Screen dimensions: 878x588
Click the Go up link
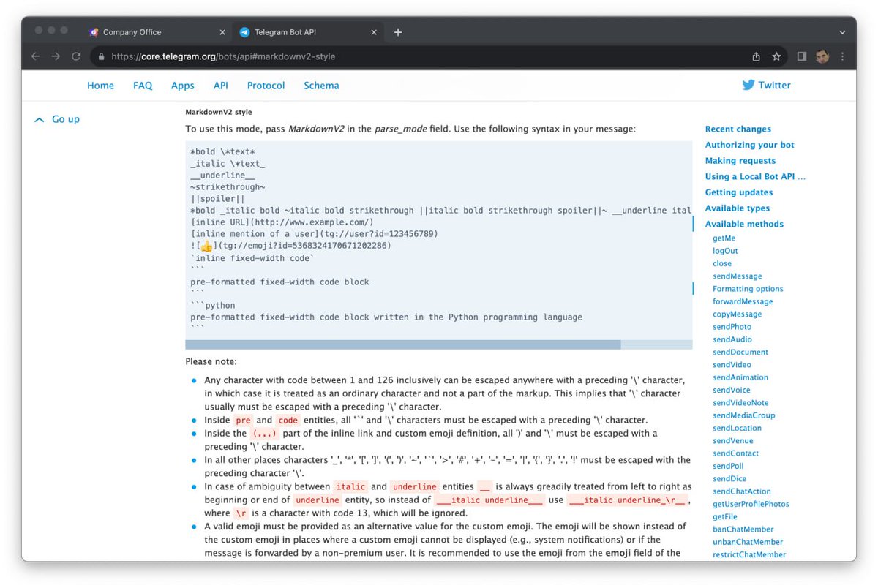66,119
